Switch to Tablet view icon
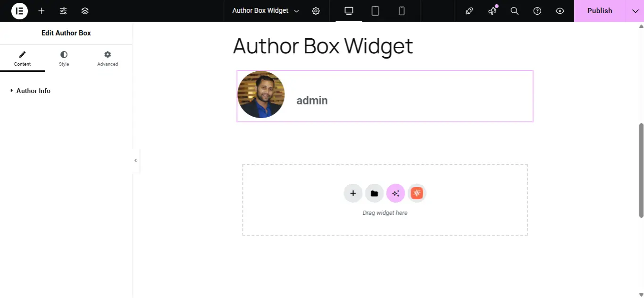The image size is (644, 298). coord(376,11)
